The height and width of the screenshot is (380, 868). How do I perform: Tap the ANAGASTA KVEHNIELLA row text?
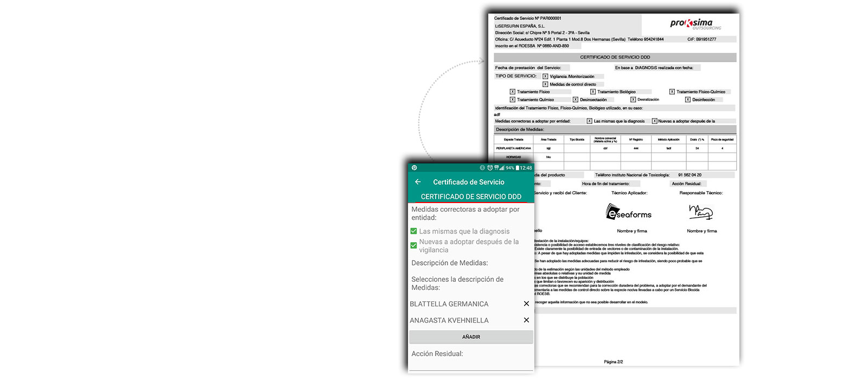449,320
